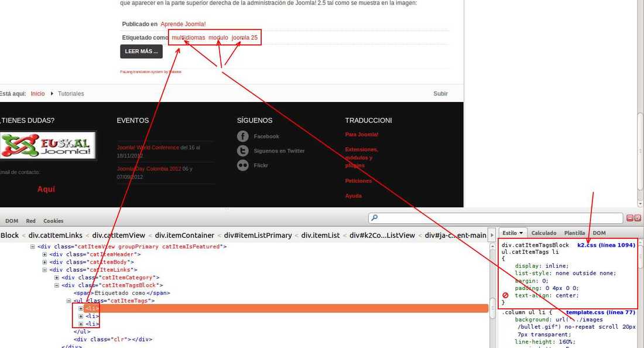
Task: Open the Cookies panel tab
Action: pyautogui.click(x=53, y=221)
